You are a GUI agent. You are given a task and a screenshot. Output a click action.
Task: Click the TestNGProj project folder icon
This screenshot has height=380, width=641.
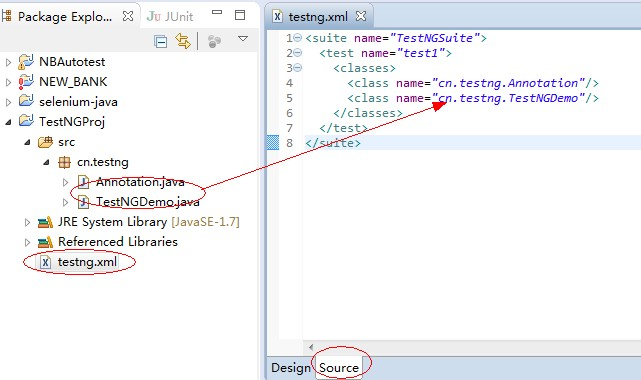click(x=26, y=121)
